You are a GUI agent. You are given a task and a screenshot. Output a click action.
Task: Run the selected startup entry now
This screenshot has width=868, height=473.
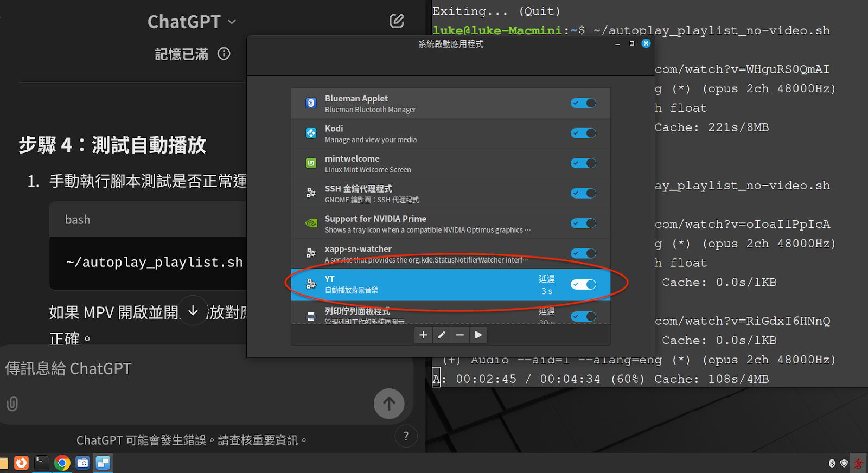[478, 335]
